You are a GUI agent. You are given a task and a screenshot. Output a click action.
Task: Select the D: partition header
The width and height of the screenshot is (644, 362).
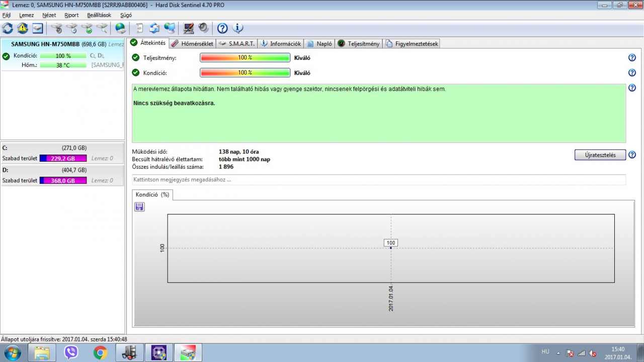point(62,170)
